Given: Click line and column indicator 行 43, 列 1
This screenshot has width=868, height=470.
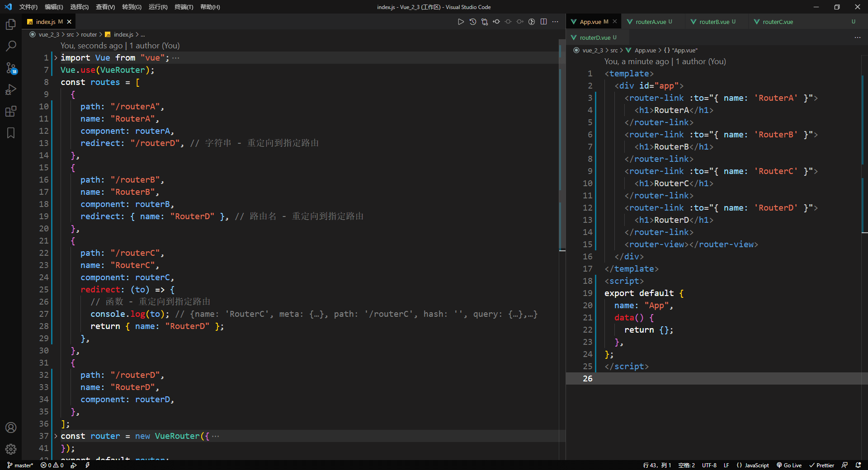Looking at the screenshot, I should pyautogui.click(x=657, y=465).
